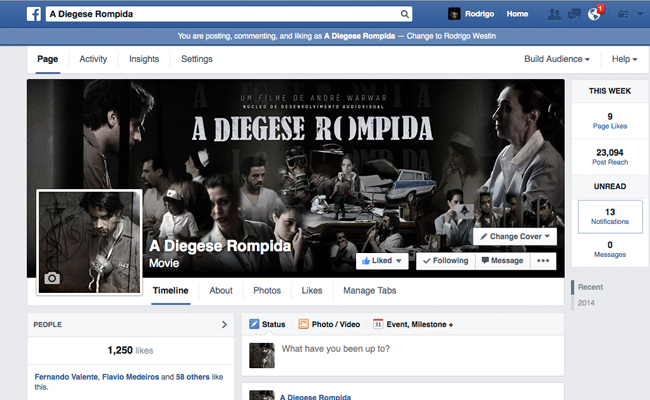Image resolution: width=650 pixels, height=400 pixels.
Task: Open the Insights tab
Action: [x=144, y=59]
